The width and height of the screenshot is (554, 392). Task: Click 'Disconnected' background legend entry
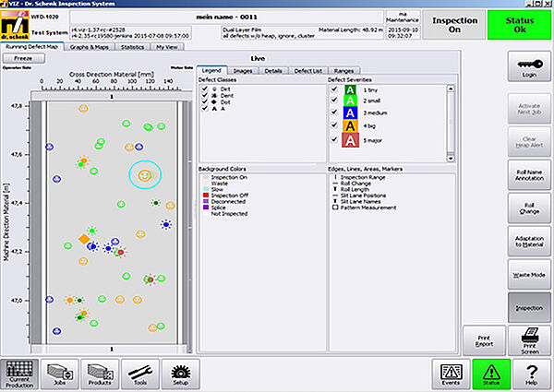pos(224,201)
